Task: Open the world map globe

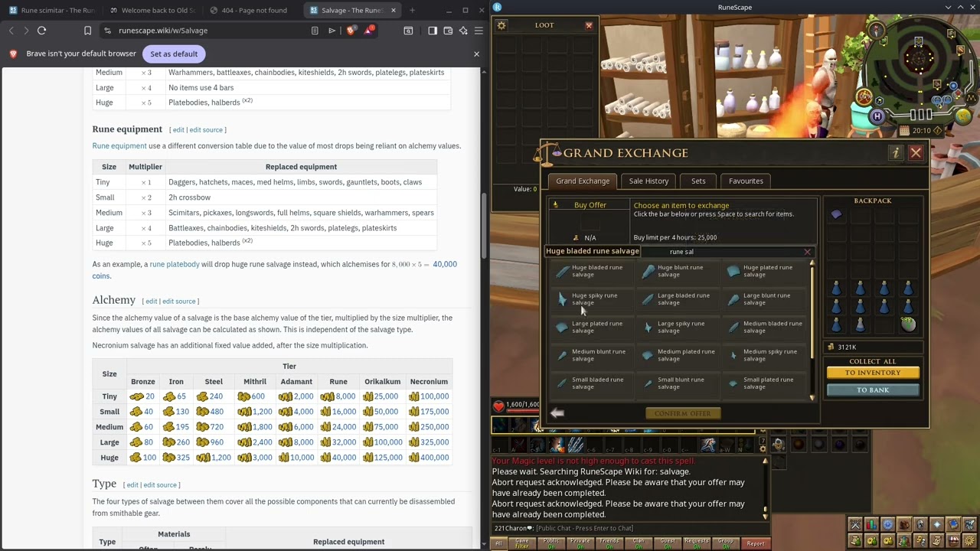Action: (x=963, y=116)
